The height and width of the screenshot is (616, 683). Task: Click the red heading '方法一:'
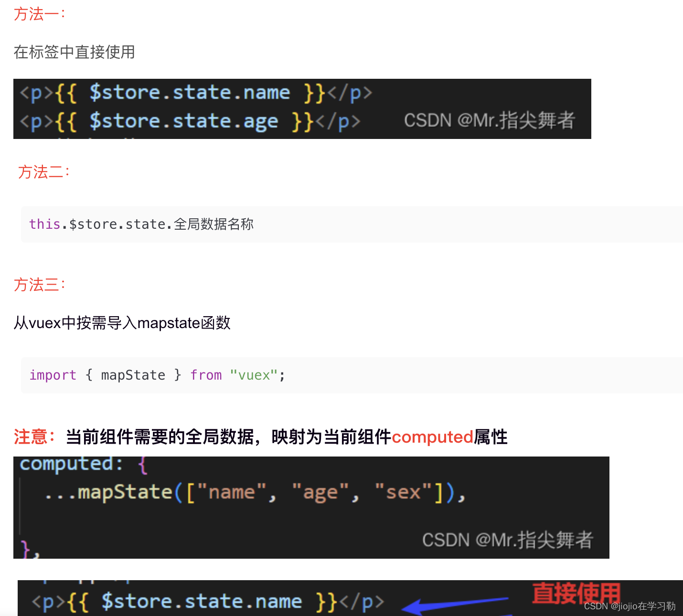pos(39,14)
